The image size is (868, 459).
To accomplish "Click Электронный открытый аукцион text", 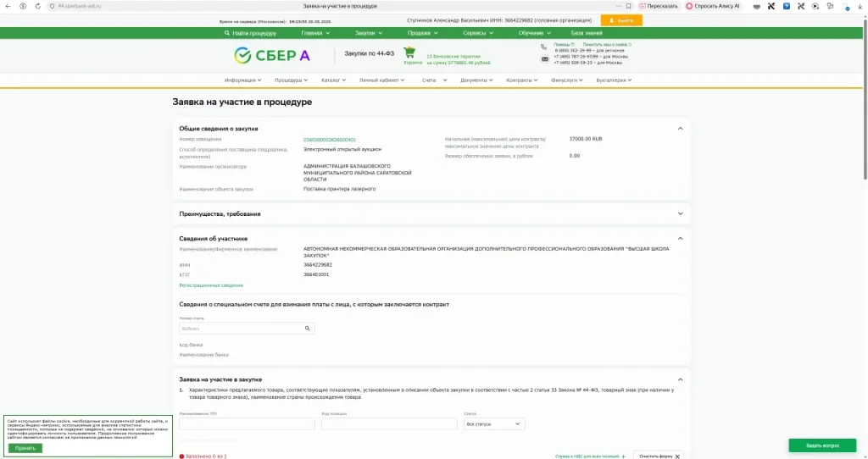I will point(342,149).
